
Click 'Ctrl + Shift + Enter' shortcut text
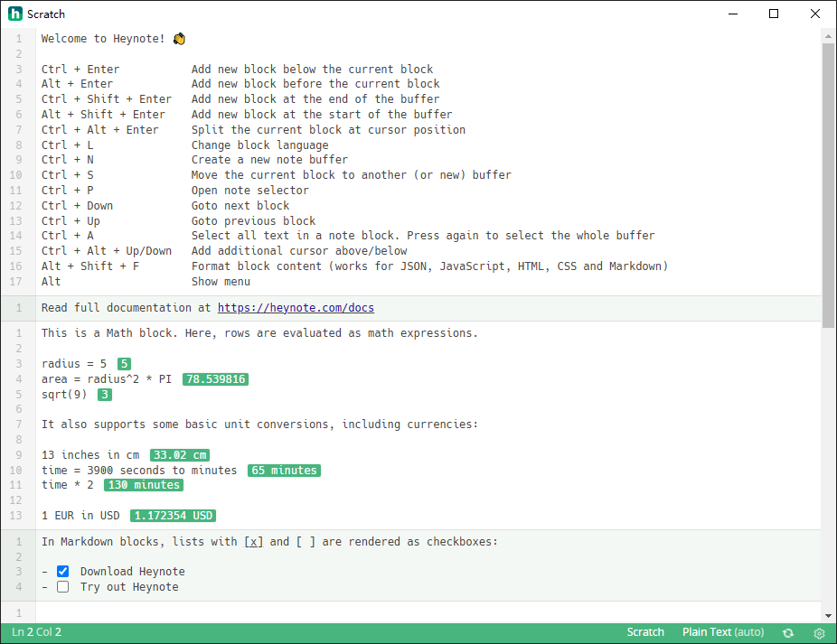[x=107, y=99]
